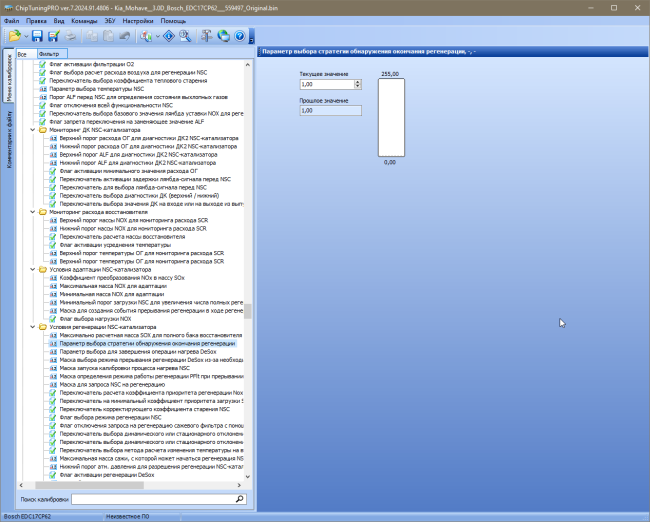
Task: Open a file with the folder icon
Action: pos(15,36)
